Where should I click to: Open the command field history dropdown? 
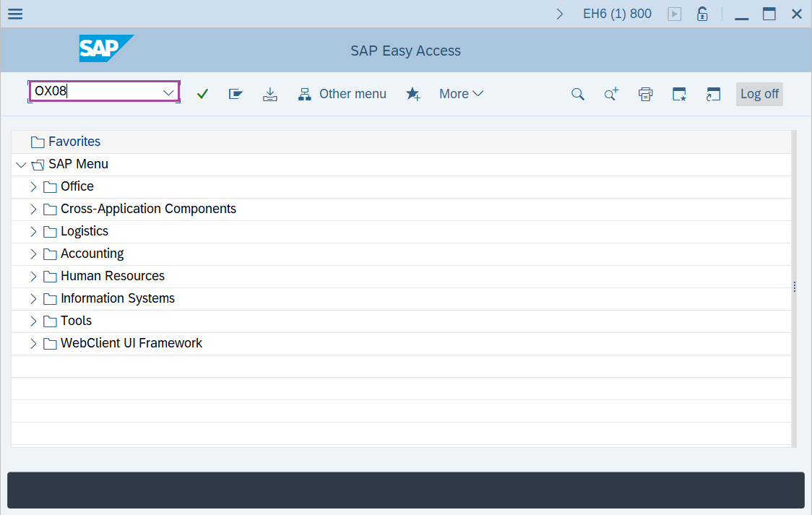(168, 92)
